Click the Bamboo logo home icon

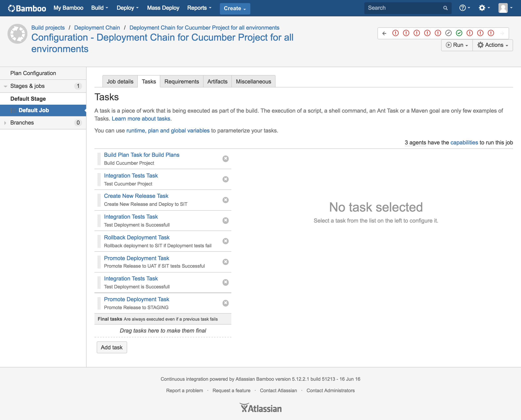[x=27, y=8]
